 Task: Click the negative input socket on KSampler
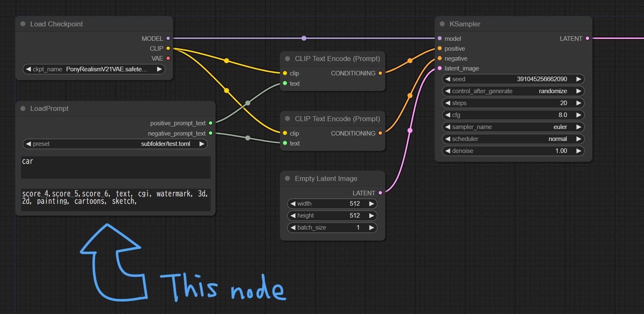(x=440, y=58)
